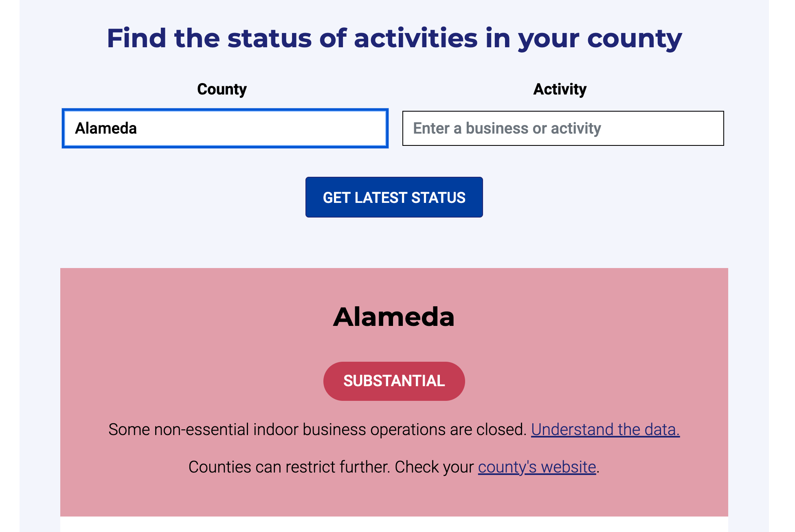
Task: Click the SUBSTANTIAL tier badge
Action: 394,381
